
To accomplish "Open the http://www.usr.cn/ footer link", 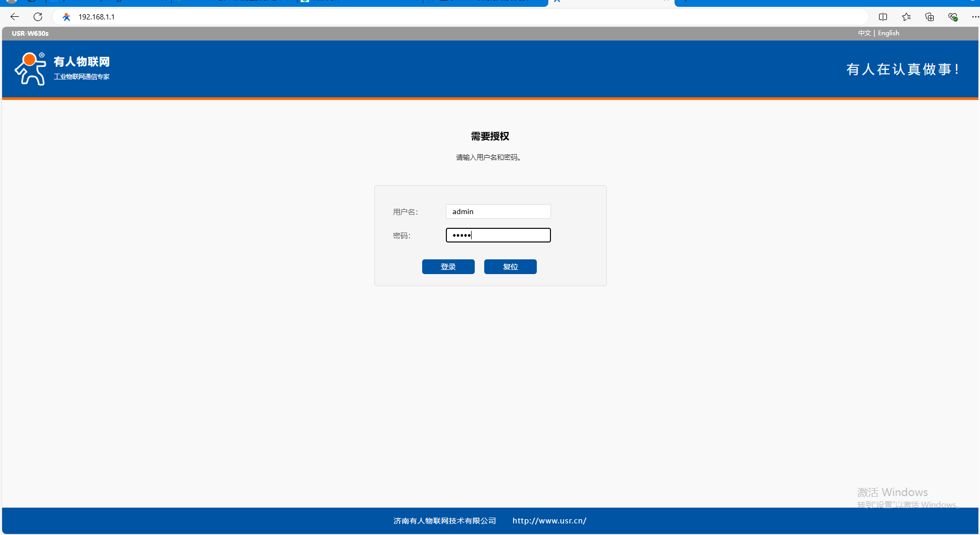I will 549,521.
